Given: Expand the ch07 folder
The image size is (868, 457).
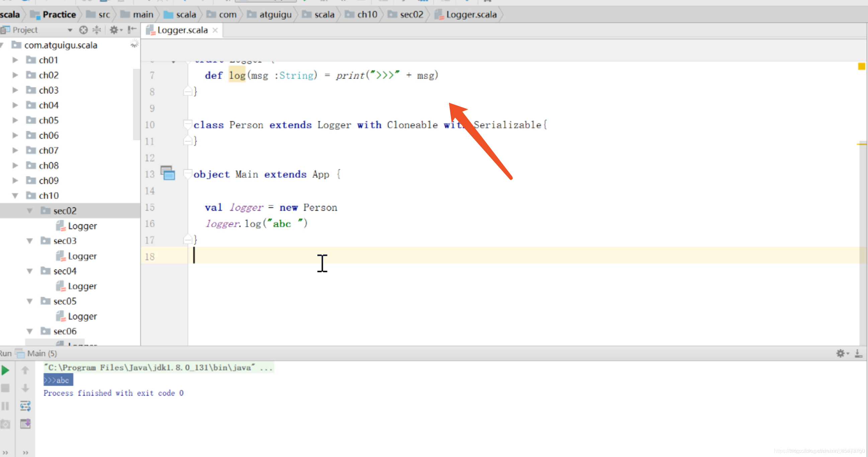Looking at the screenshot, I should 15,151.
